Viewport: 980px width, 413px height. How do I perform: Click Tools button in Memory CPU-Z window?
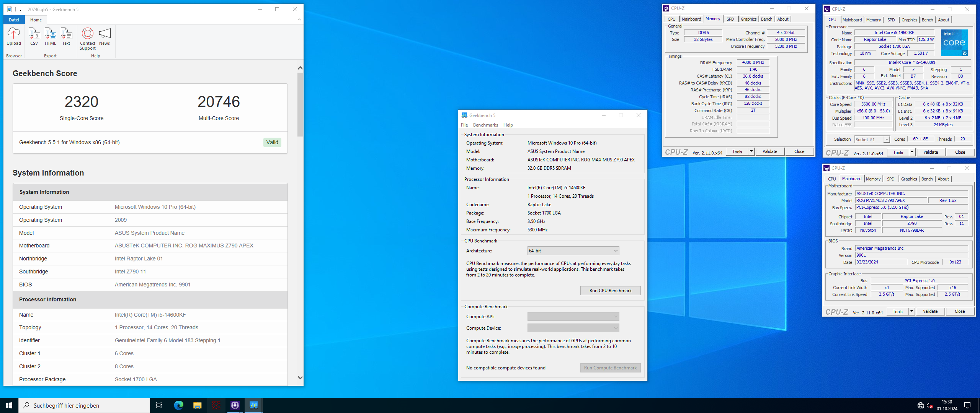click(x=737, y=152)
